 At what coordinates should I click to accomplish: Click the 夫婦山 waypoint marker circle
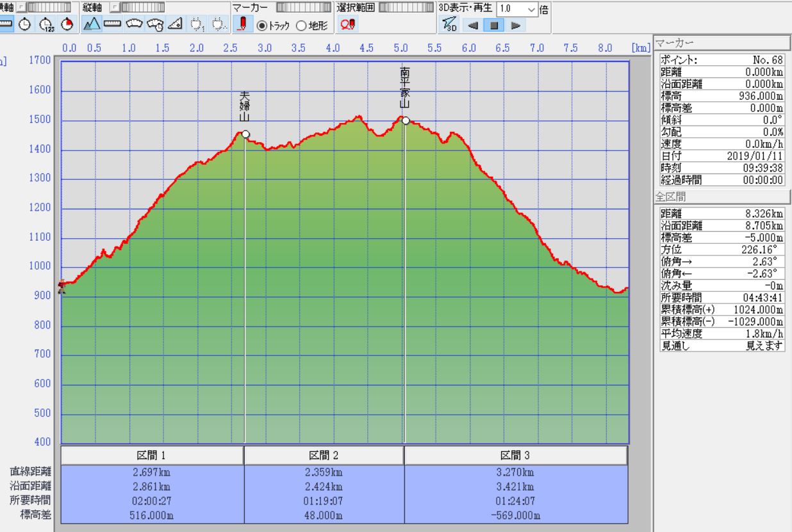245,134
